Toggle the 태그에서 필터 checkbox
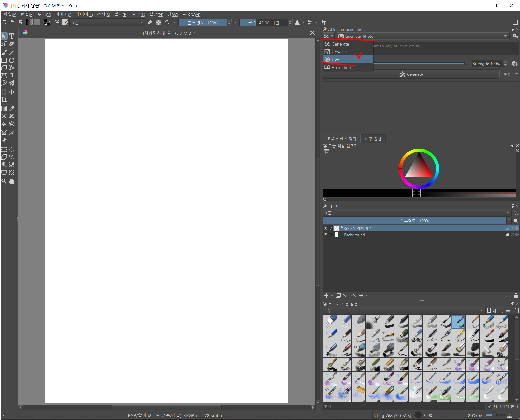The height and width of the screenshot is (420, 520). point(489,406)
